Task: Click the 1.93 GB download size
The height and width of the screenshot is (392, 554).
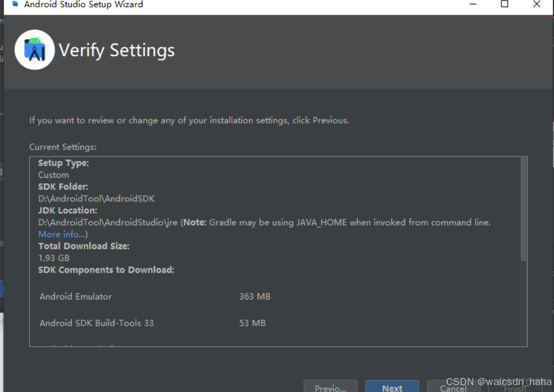Action: (54, 258)
